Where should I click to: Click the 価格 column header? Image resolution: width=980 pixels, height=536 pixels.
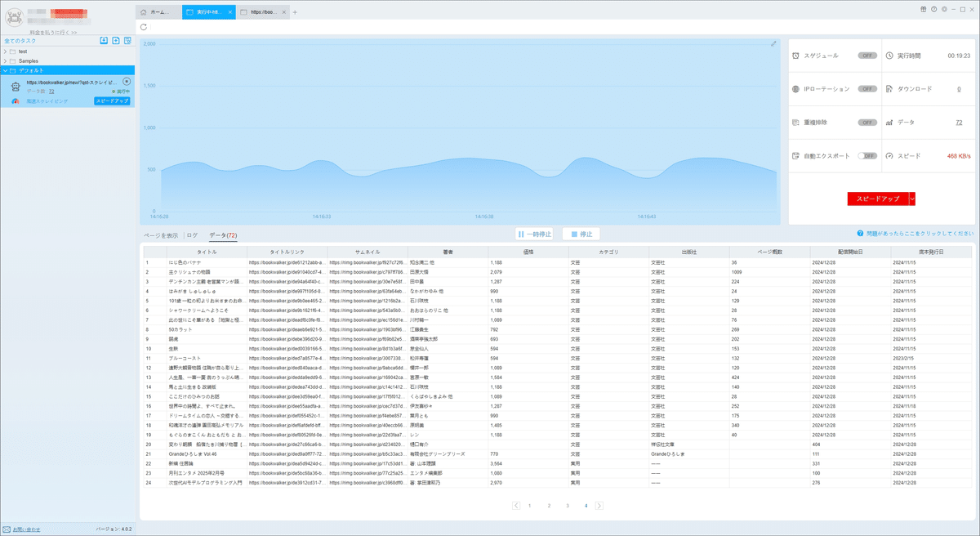[x=528, y=252]
